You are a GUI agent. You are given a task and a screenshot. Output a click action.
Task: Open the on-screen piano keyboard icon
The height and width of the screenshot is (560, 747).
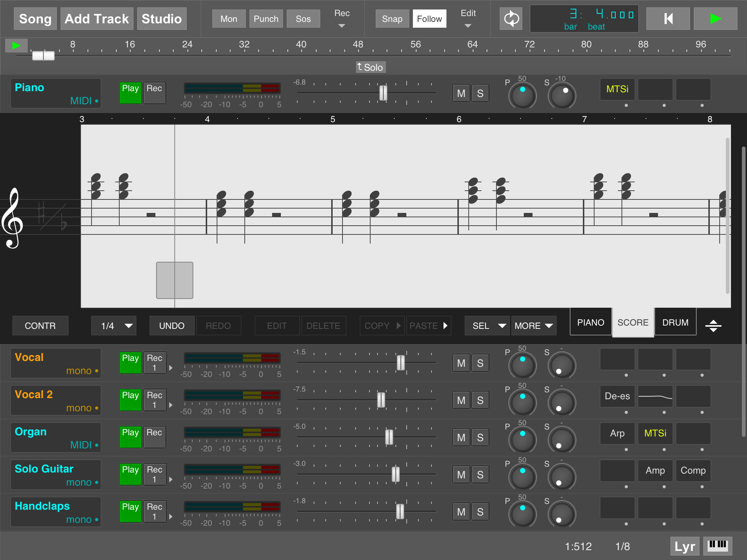[717, 546]
